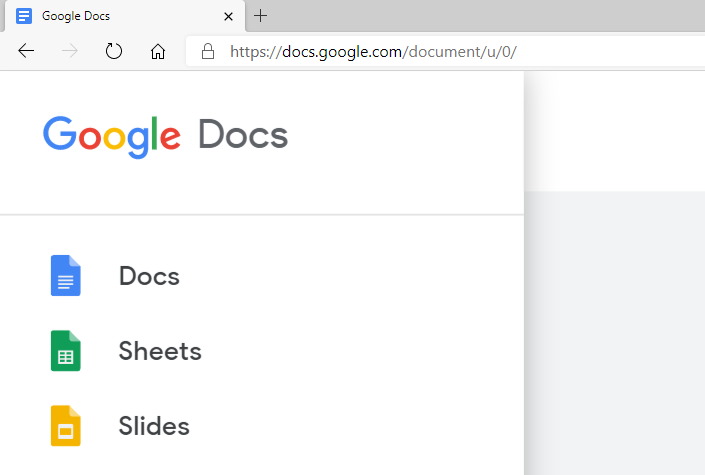Switch to Sheets from the side menu
The height and width of the screenshot is (475, 705).
[160, 351]
